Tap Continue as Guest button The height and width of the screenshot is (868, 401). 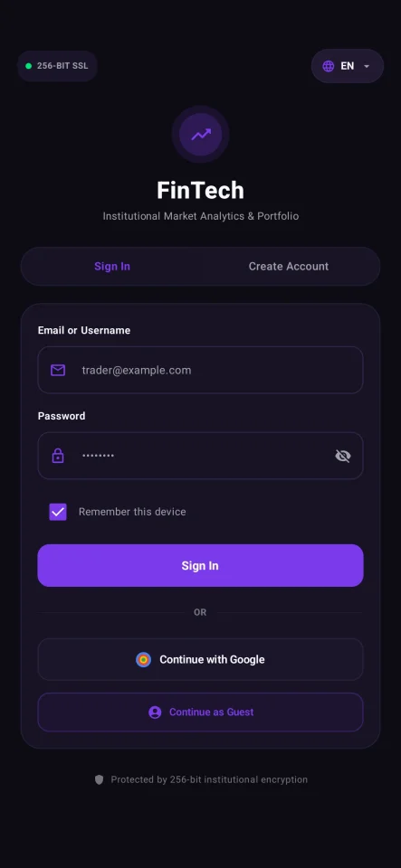201,712
